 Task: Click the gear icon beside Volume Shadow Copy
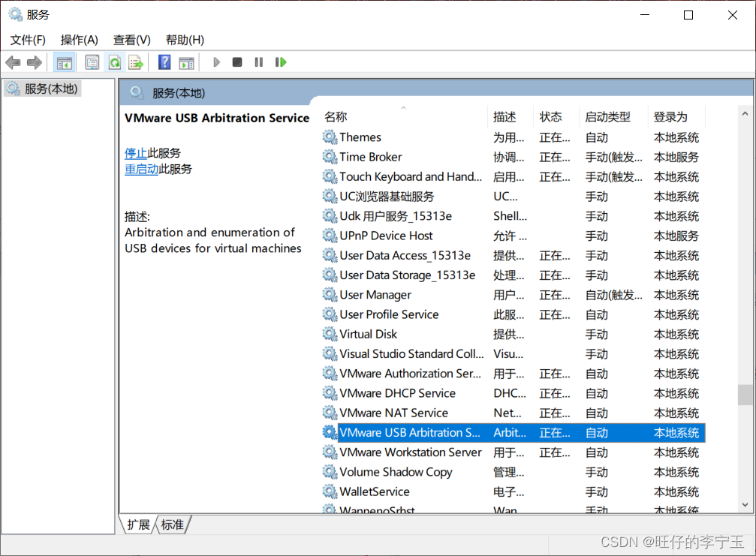click(330, 472)
